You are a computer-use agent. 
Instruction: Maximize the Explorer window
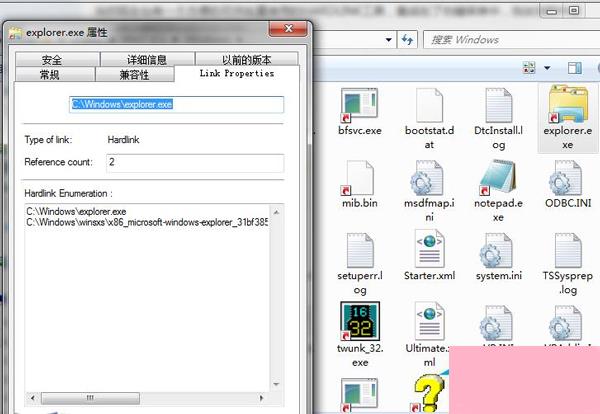pos(574,11)
